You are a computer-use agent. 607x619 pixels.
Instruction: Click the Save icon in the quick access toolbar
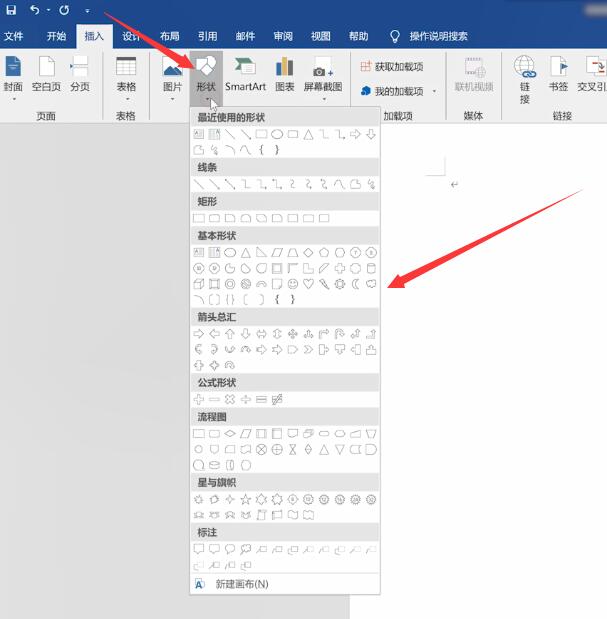pyautogui.click(x=11, y=10)
